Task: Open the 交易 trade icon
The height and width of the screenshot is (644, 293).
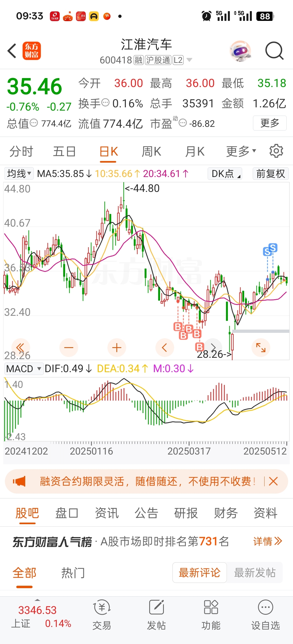Action: (102, 615)
